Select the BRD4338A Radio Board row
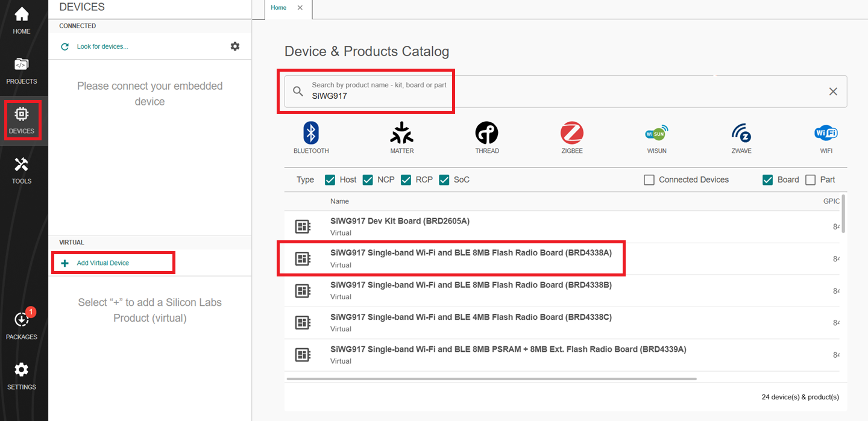The image size is (868, 421). coord(470,258)
